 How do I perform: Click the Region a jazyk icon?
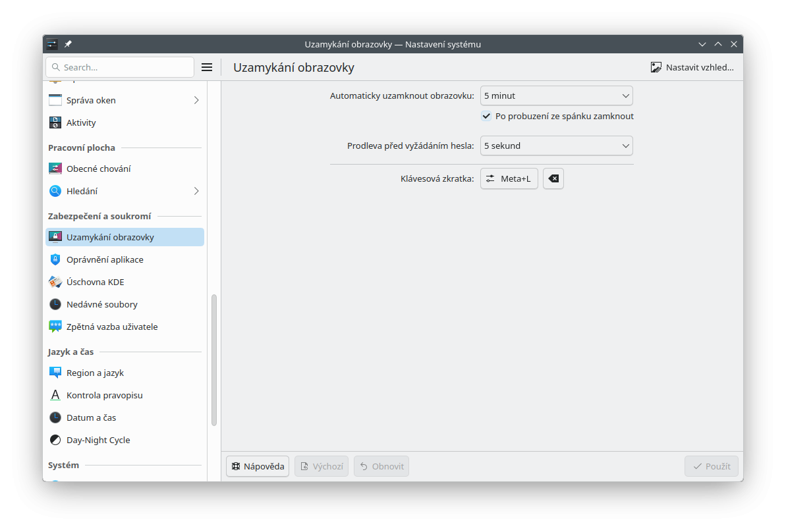pyautogui.click(x=55, y=373)
